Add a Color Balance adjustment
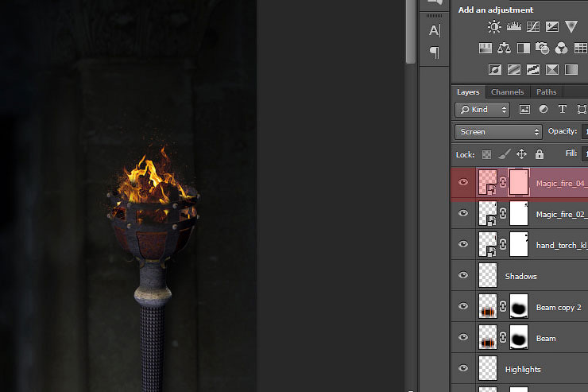Screen dimensions: 588x392 (505, 49)
